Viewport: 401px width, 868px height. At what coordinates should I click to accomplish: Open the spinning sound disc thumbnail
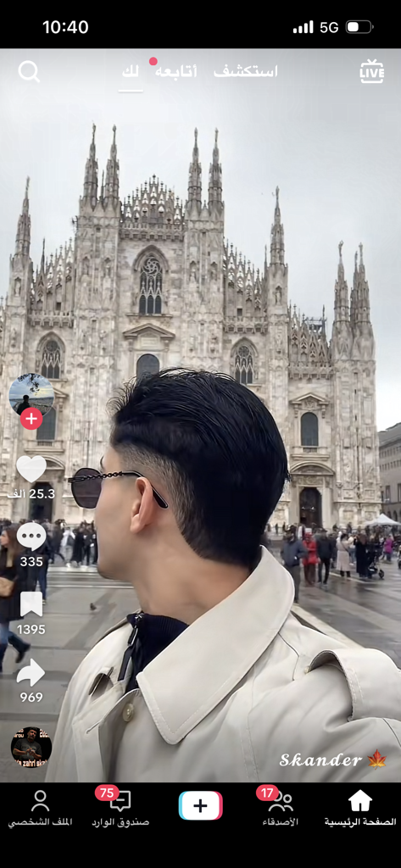pyautogui.click(x=31, y=748)
